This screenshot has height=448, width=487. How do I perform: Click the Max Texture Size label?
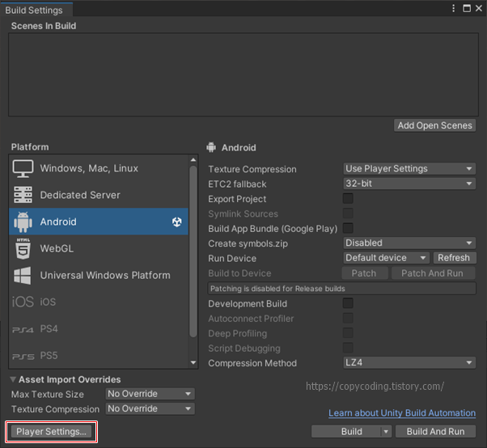pos(48,395)
